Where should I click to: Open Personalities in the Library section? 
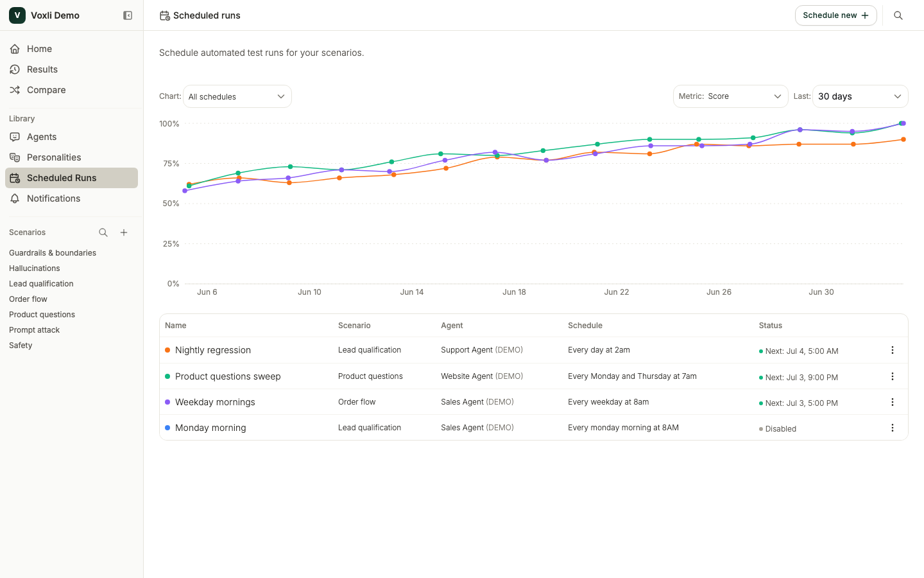pyautogui.click(x=71, y=157)
